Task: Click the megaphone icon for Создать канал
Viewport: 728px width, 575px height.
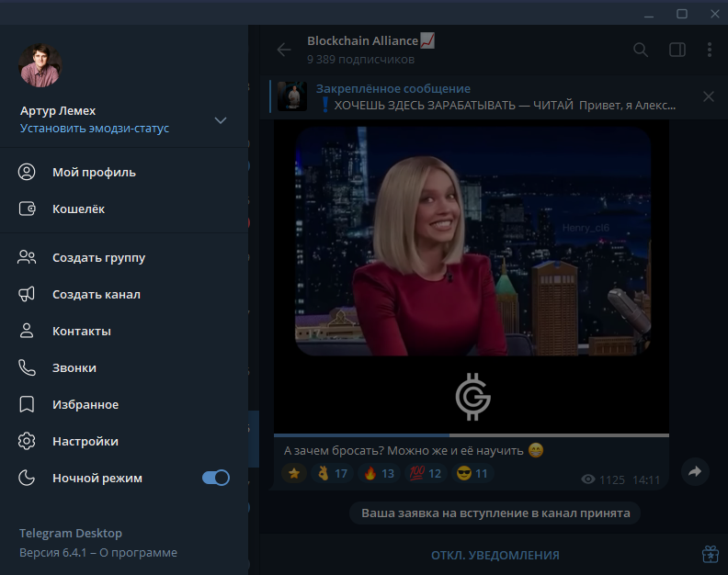Action: pyautogui.click(x=27, y=294)
